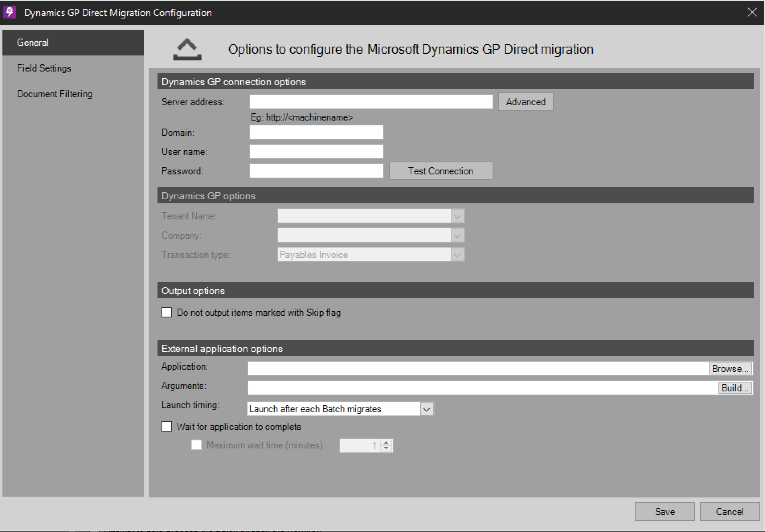This screenshot has width=765, height=532.
Task: Increase the maximum wait minutes value
Action: point(386,442)
